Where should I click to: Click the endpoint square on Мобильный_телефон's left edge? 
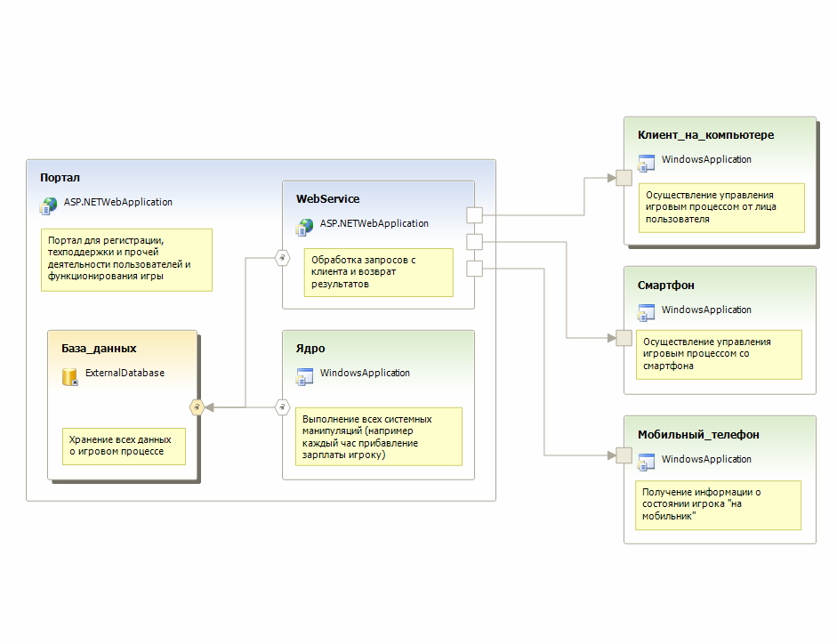[624, 456]
